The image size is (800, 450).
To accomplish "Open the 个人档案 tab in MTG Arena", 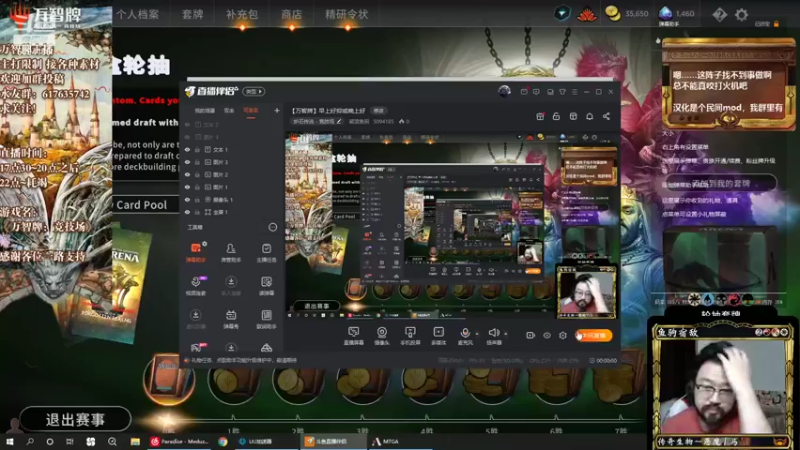I will click(138, 14).
